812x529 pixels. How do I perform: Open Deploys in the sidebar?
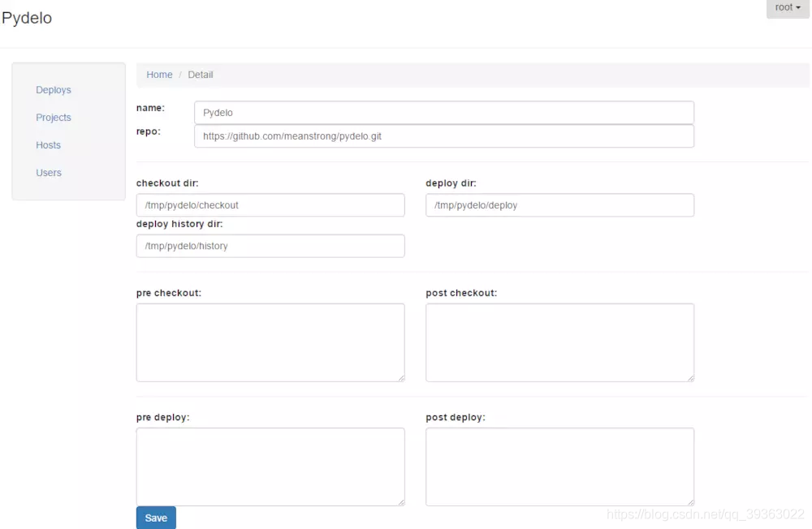(54, 90)
